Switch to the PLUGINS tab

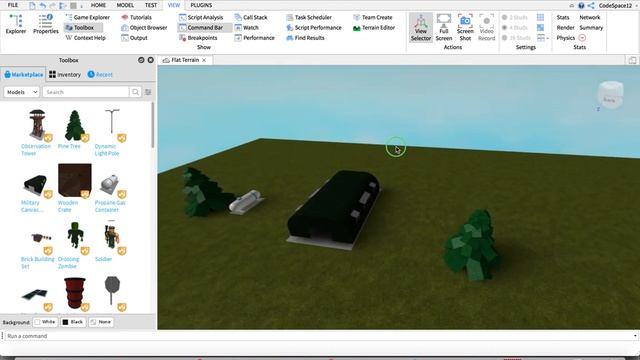coord(201,5)
